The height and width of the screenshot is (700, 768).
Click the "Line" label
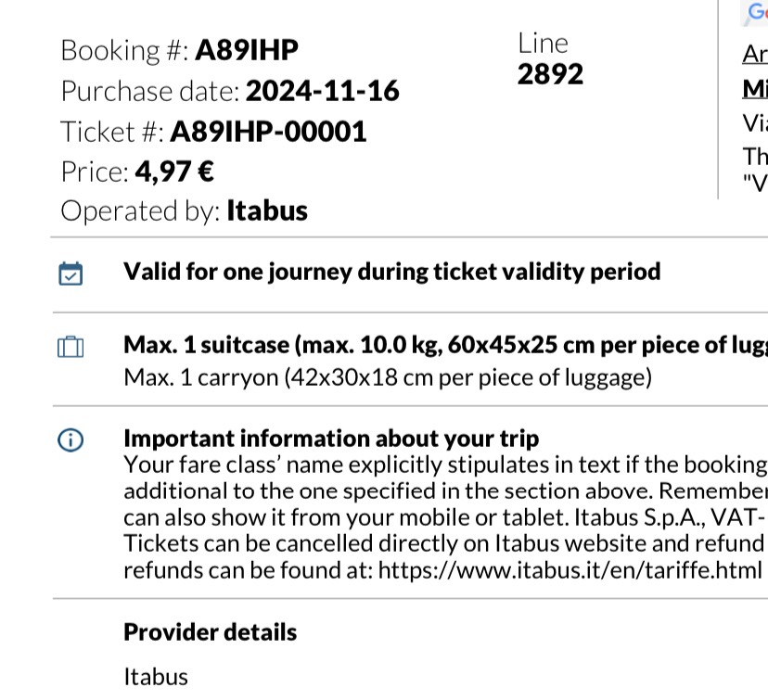point(544,44)
